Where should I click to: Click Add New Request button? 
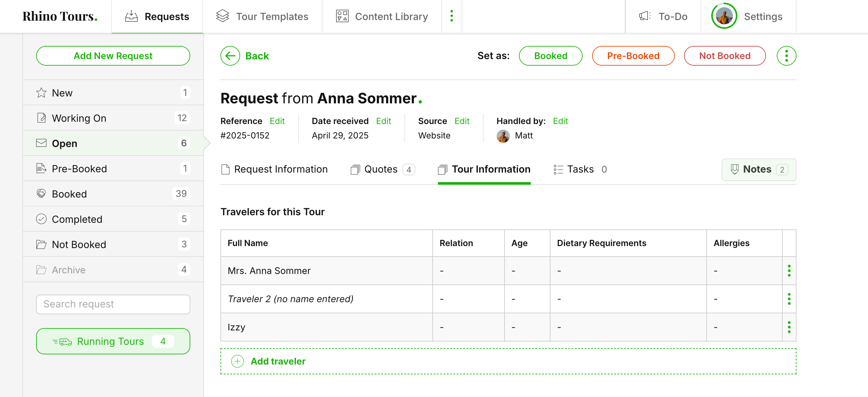pos(113,55)
